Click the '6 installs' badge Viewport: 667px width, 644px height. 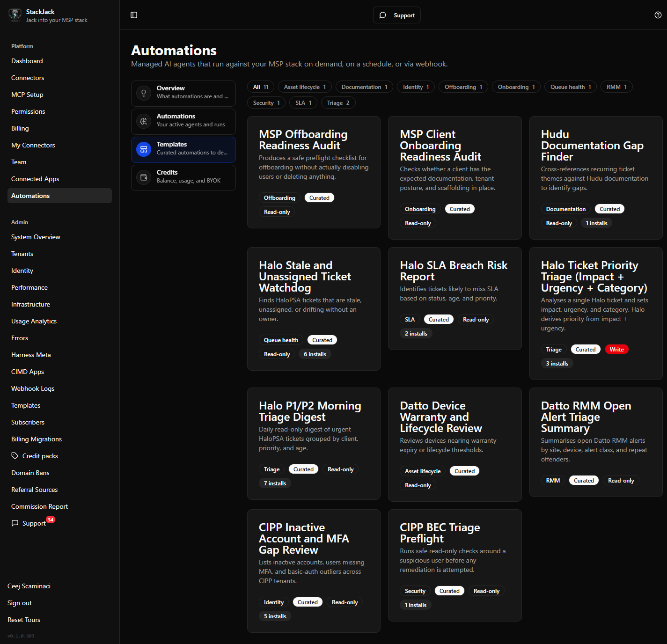[x=315, y=354]
